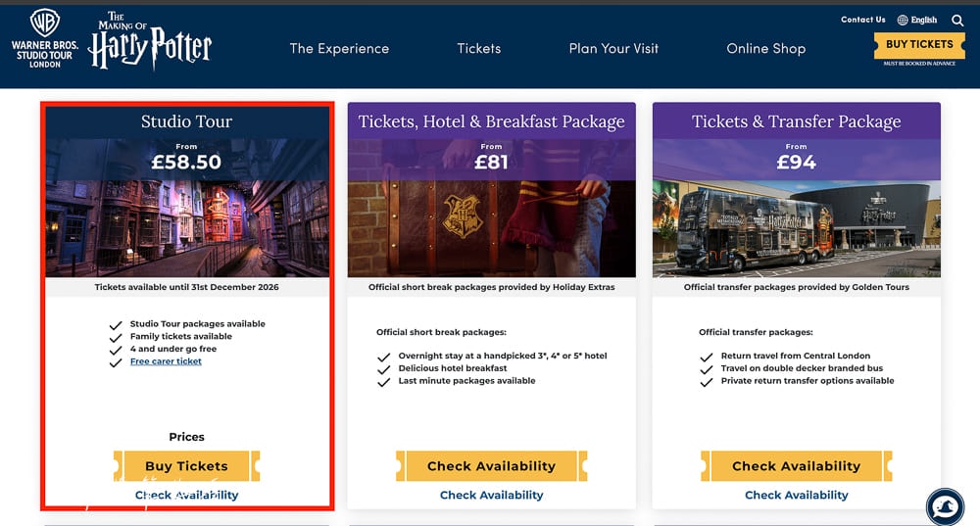The width and height of the screenshot is (980, 526).
Task: Click the Check Availability text link under the Transfer package
Action: point(796,495)
